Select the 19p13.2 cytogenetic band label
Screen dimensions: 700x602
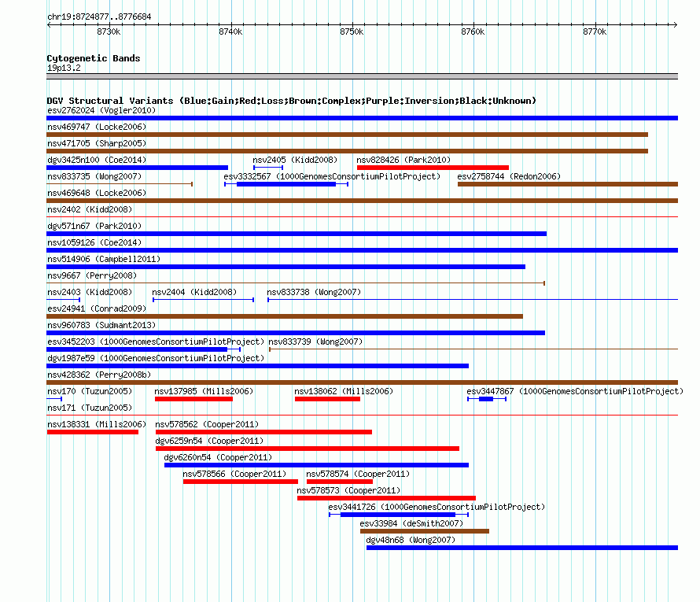64,68
